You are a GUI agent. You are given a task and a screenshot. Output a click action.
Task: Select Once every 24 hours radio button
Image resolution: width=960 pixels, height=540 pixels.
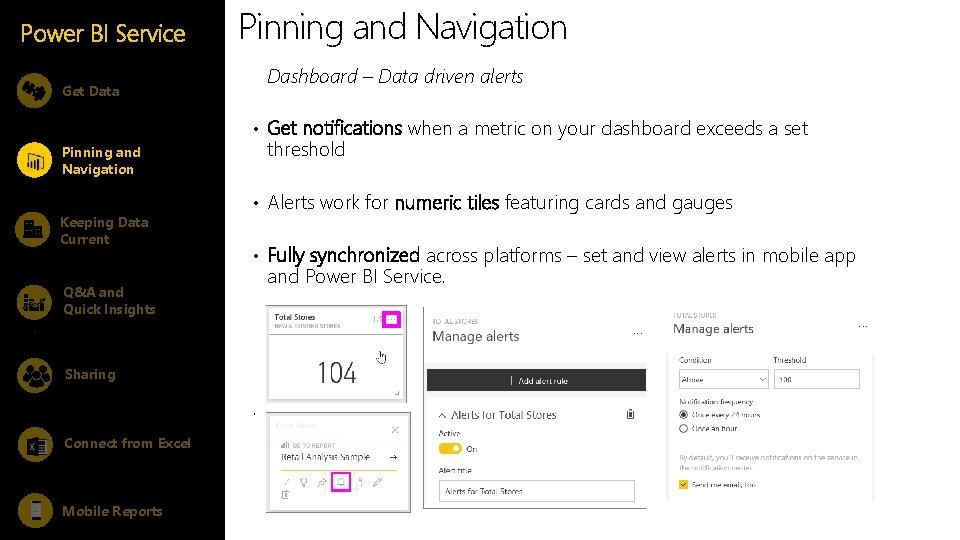tap(683, 414)
